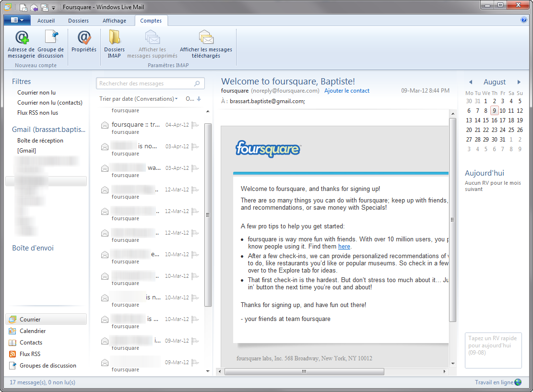Click reading pane vertical scrollbar thumb
This screenshot has width=533, height=392.
(452, 220)
